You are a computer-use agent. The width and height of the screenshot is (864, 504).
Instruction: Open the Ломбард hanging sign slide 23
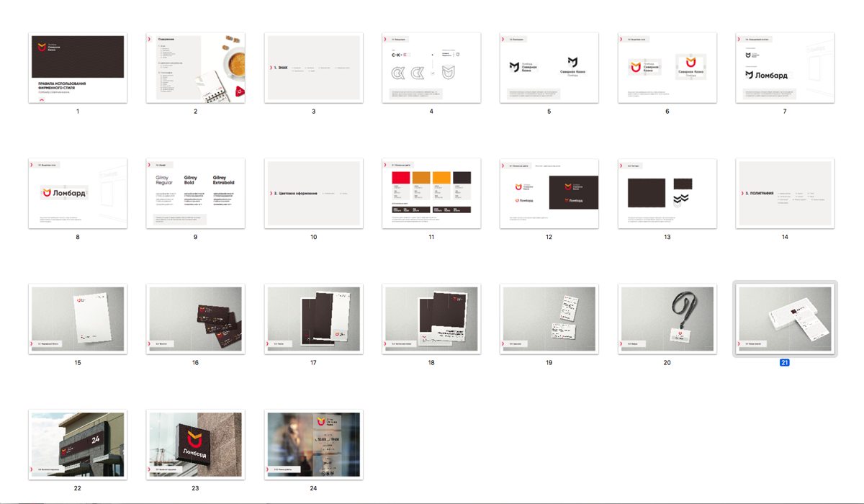[x=195, y=444]
